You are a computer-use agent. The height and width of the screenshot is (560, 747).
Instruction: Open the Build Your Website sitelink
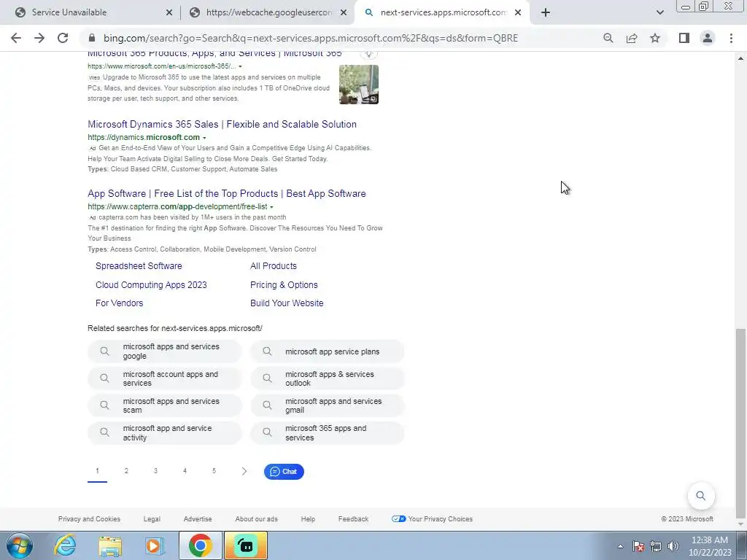tap(287, 303)
